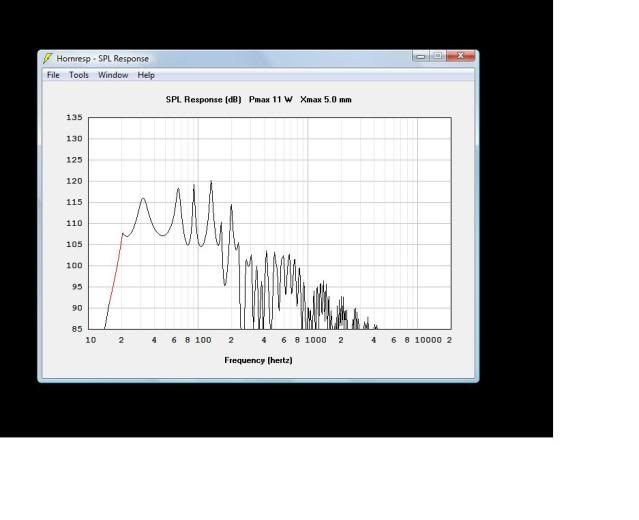Click the red portion of the SPL curve
The width and height of the screenshot is (639, 520).
pyautogui.click(x=116, y=269)
